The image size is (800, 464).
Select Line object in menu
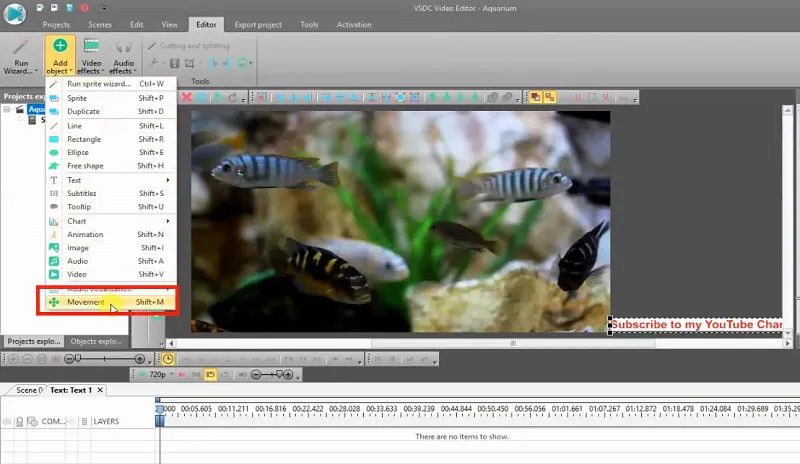(111, 126)
